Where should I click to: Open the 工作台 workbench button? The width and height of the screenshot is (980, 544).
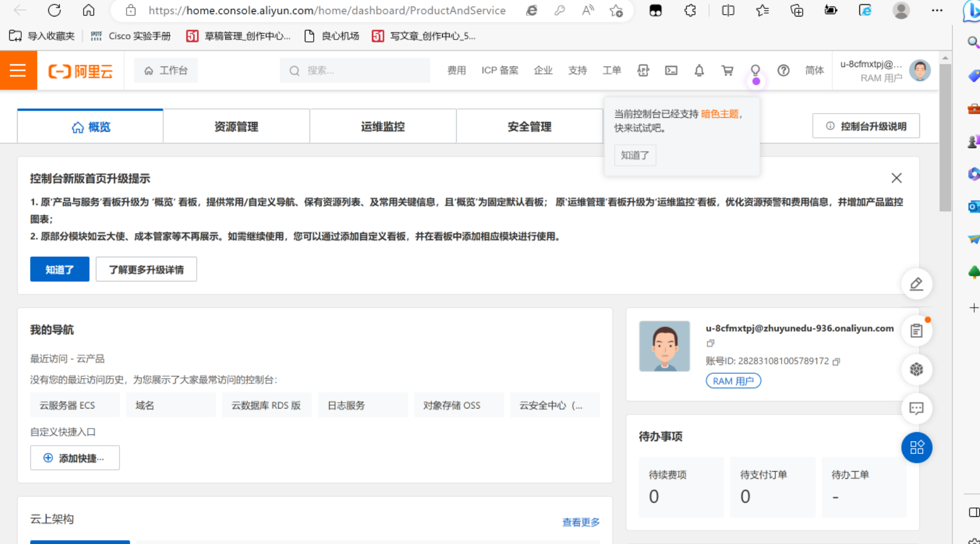coord(166,71)
